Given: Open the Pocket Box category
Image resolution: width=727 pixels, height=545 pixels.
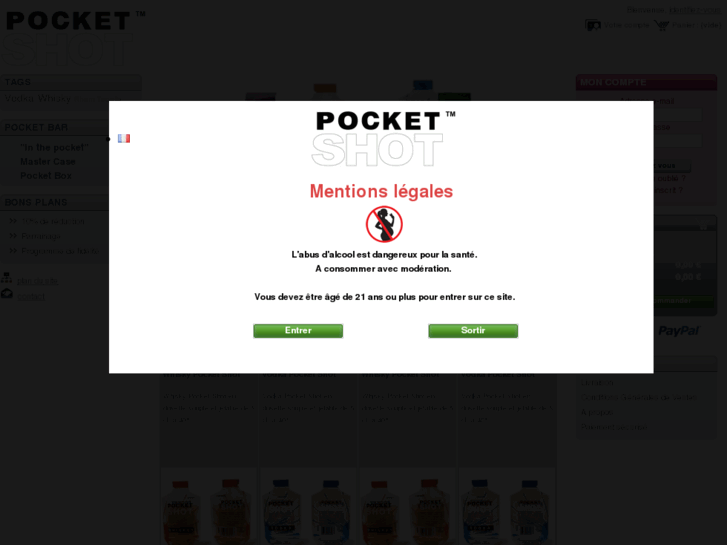Looking at the screenshot, I should tap(46, 176).
